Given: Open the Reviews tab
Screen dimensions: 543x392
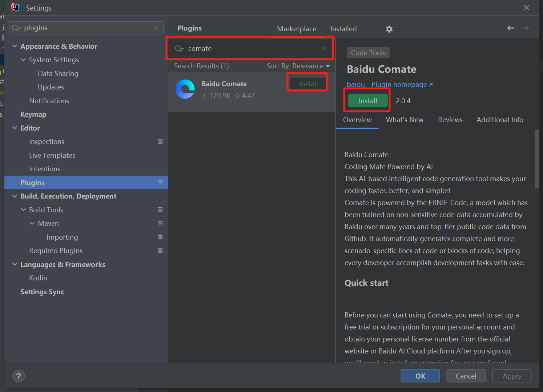Looking at the screenshot, I should [x=450, y=120].
